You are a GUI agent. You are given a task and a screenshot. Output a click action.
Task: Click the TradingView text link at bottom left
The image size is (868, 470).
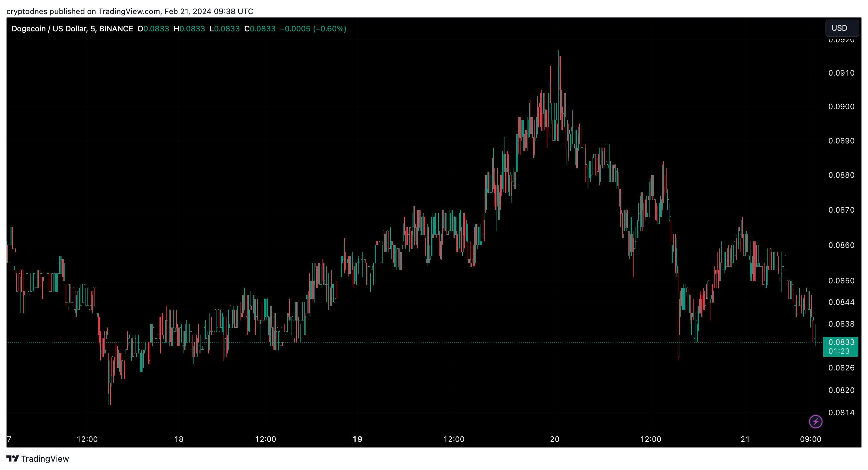(45, 458)
